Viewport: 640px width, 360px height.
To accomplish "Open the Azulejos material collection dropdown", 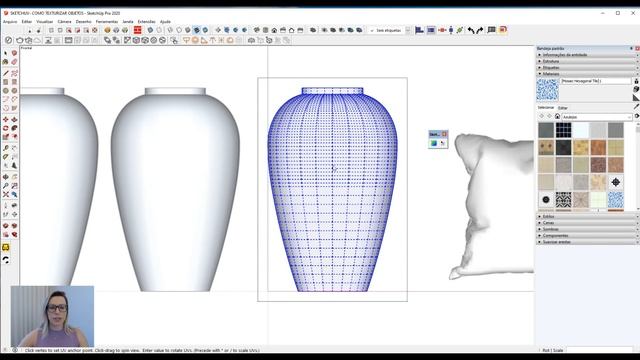I will 597,117.
